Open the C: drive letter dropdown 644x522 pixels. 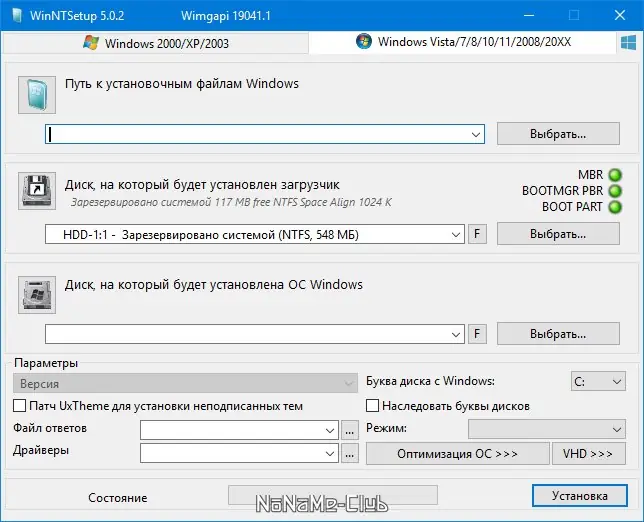click(x=598, y=382)
